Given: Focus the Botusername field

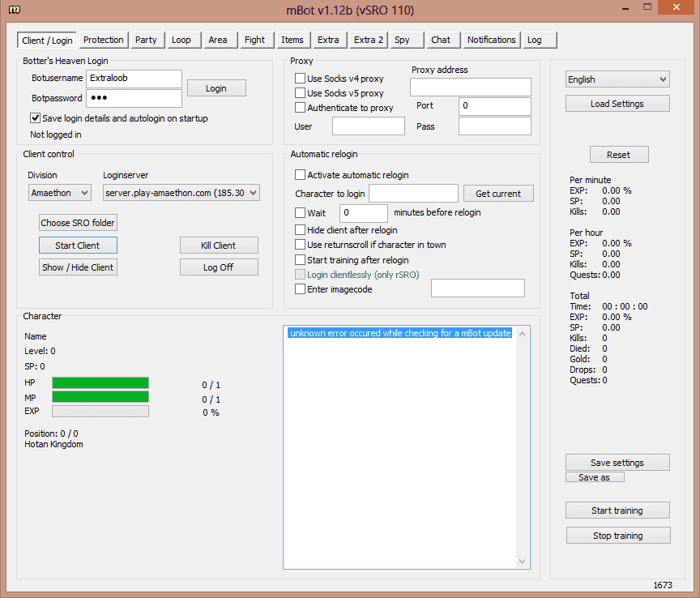Looking at the screenshot, I should 134,78.
